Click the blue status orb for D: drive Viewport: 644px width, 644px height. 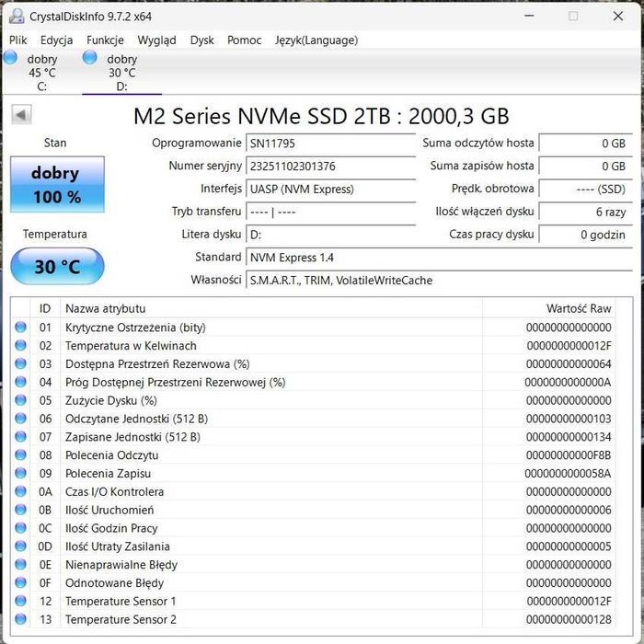coord(89,58)
